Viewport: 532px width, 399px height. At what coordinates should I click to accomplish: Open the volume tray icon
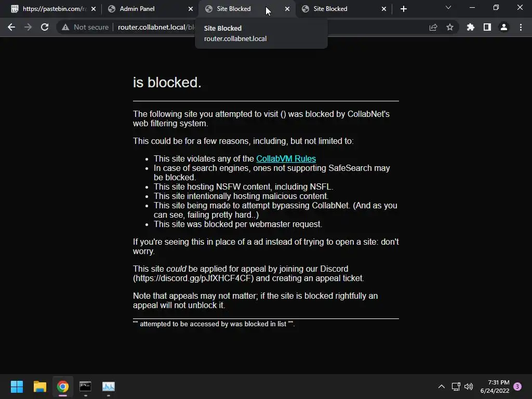469,387
